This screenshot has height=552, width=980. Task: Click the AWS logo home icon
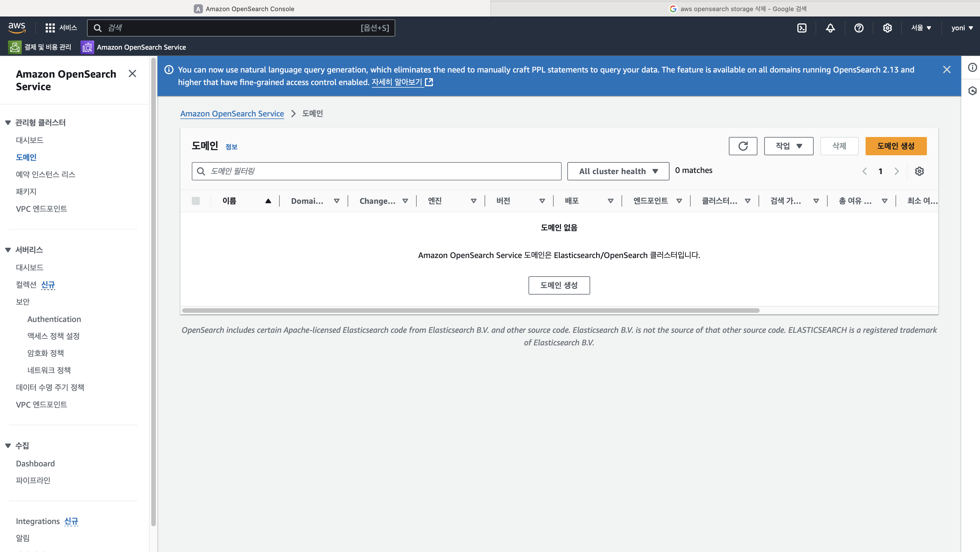[17, 28]
